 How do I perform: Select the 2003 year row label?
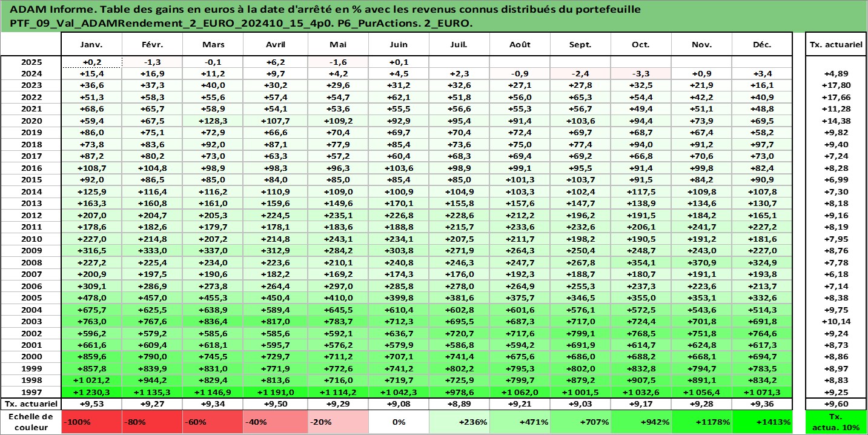(31, 322)
